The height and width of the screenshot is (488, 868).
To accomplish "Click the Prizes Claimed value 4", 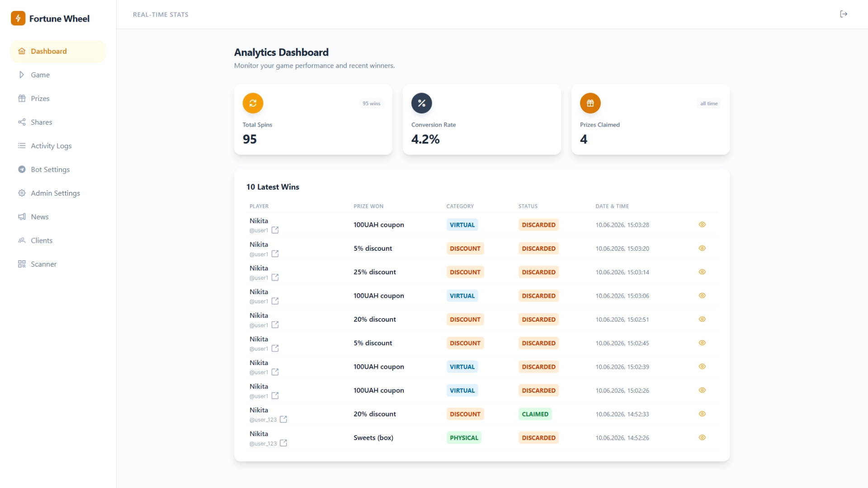I will [584, 139].
